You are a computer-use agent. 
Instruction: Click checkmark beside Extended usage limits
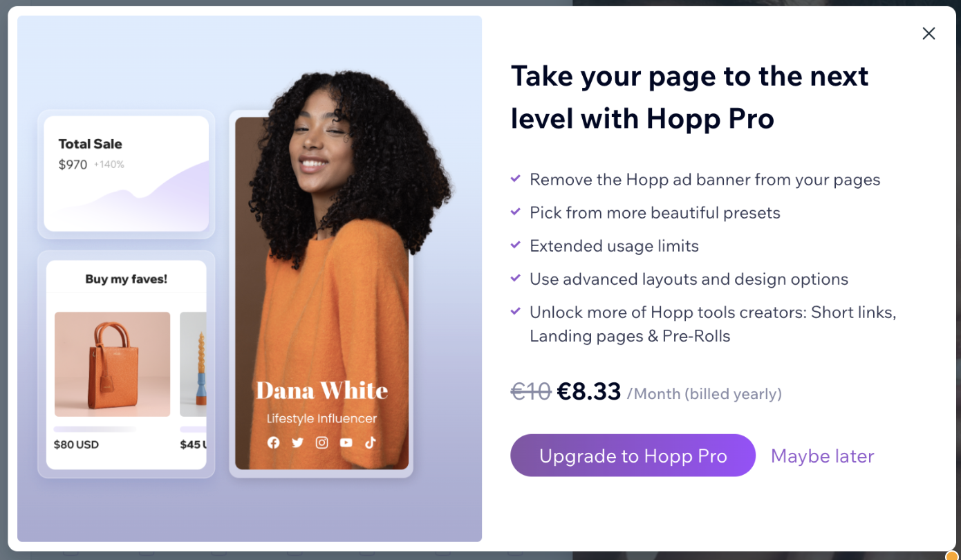(x=515, y=245)
